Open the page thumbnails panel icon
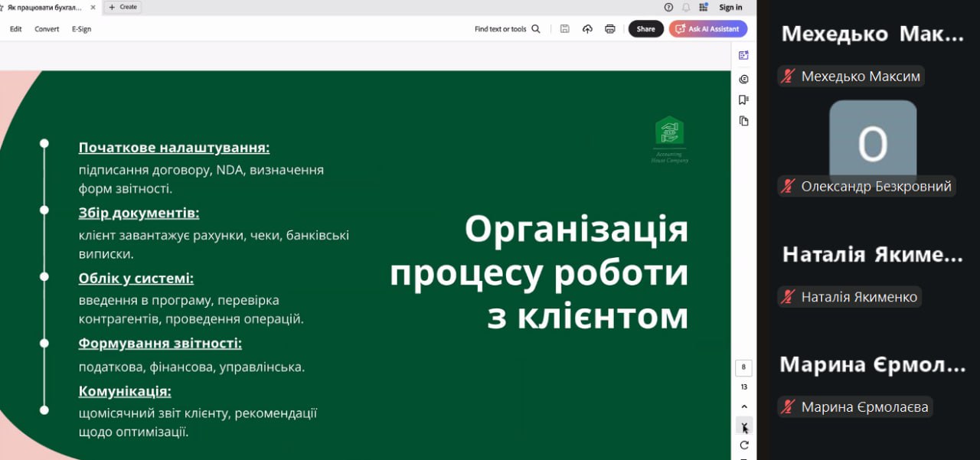 click(743, 121)
